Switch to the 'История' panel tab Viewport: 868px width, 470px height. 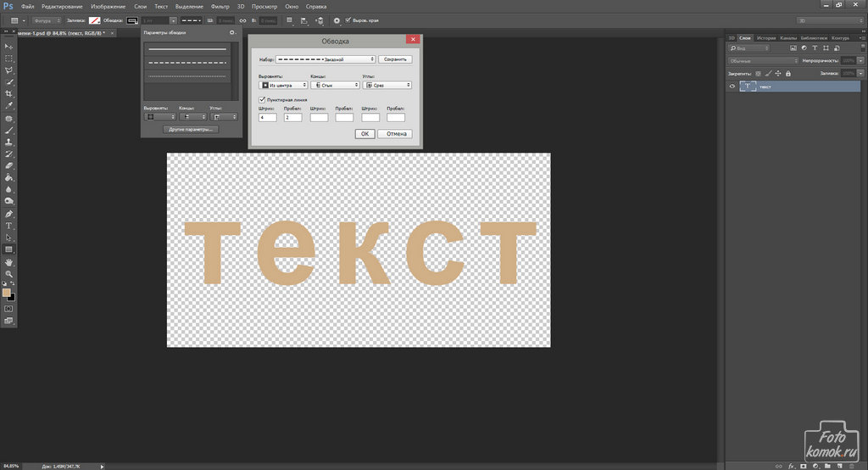pos(766,37)
